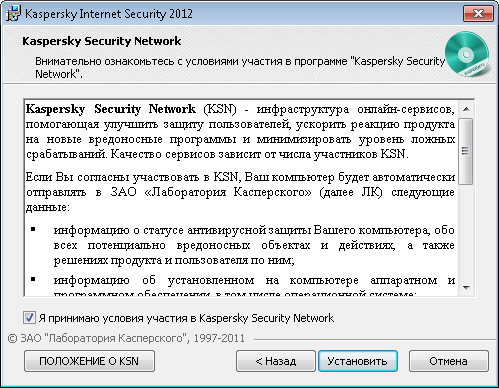Viewport: 499px width, 388px height.
Task: Click the scroll up arrow of the agreement
Action: [466, 109]
